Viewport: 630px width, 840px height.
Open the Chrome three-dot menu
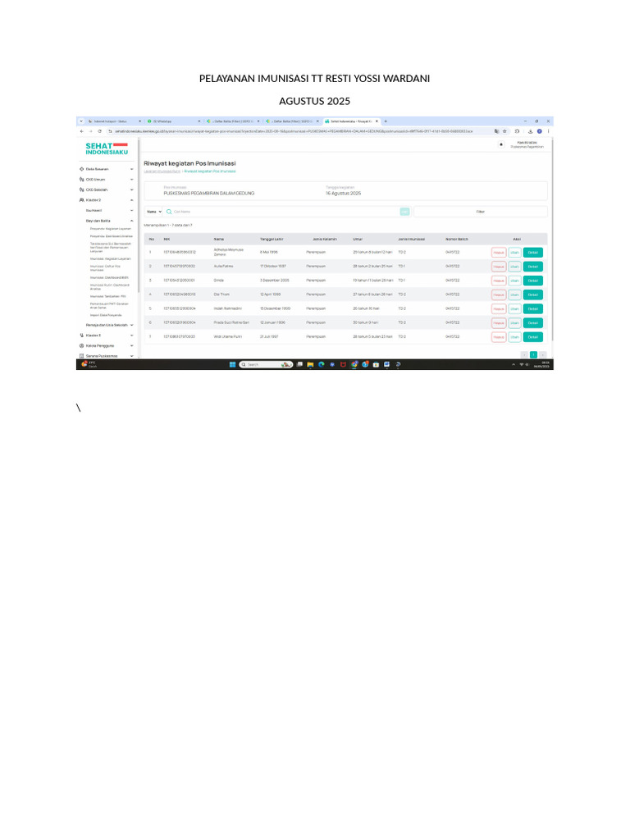[548, 131]
